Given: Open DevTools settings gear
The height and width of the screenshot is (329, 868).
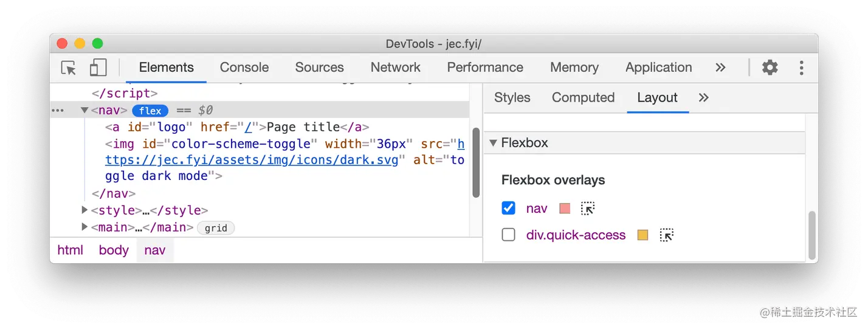Looking at the screenshot, I should [x=770, y=68].
